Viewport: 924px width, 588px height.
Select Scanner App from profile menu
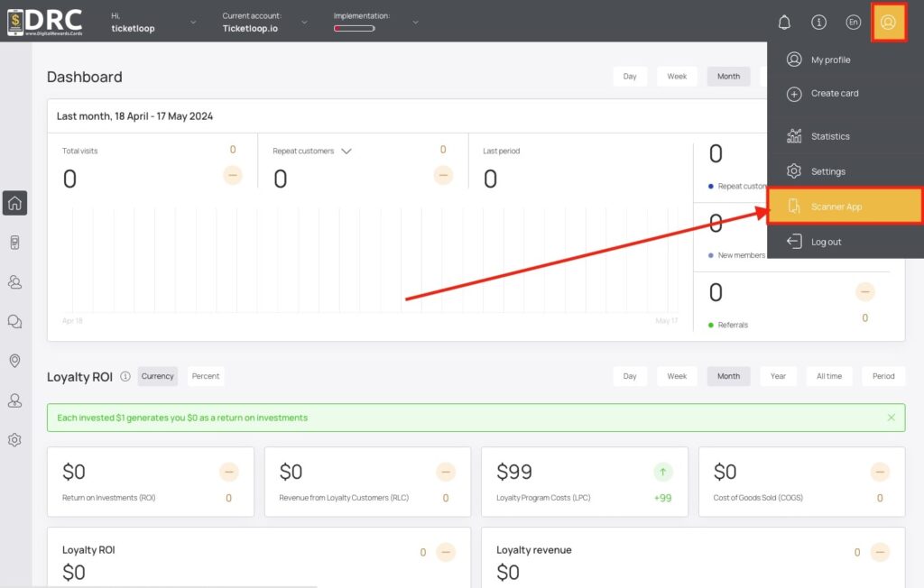tap(845, 207)
